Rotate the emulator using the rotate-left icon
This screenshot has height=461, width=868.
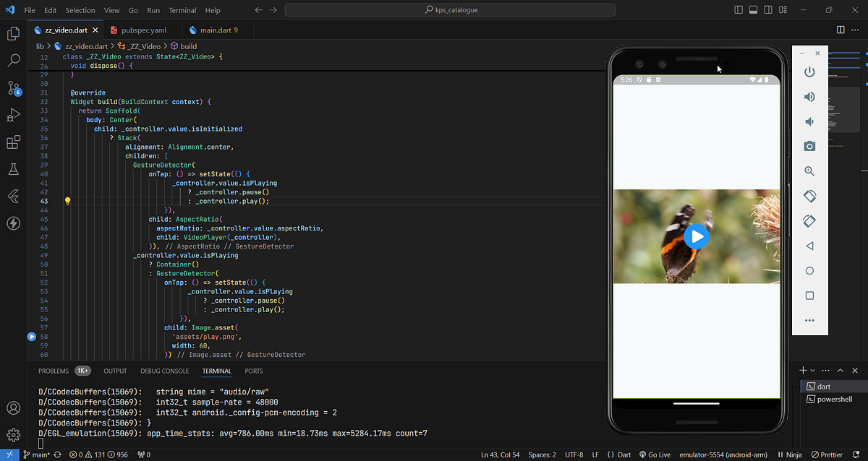(x=809, y=196)
